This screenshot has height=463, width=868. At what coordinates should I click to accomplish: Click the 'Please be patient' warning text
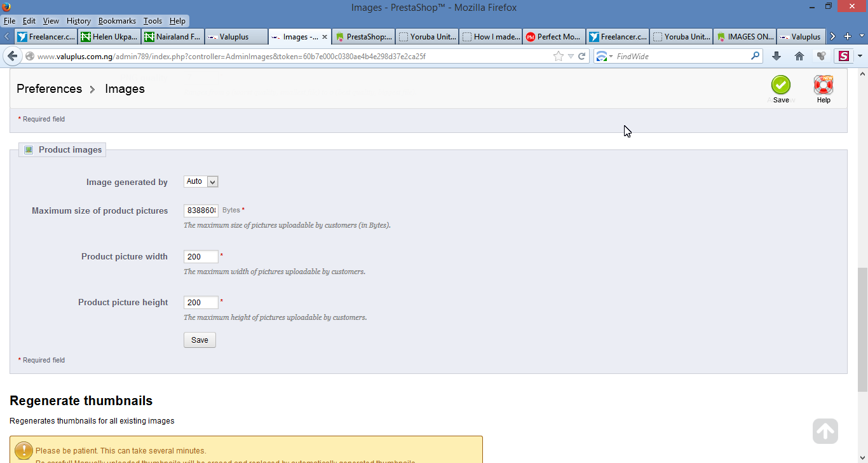[x=121, y=451]
